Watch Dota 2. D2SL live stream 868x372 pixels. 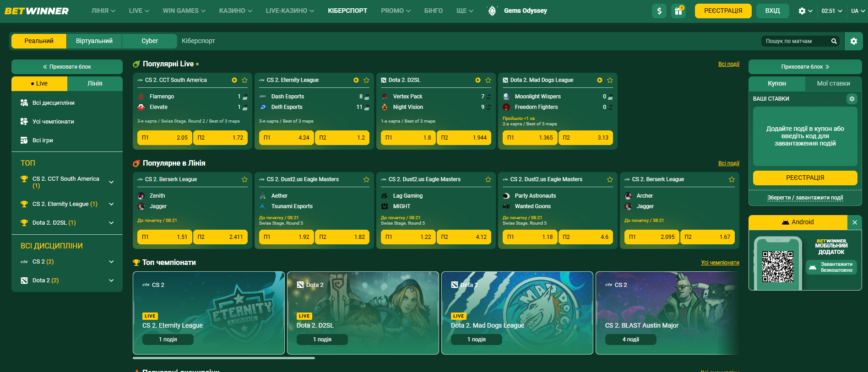478,80
